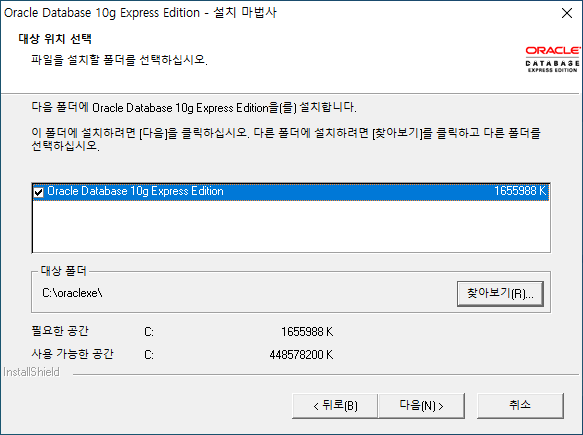Click the 대상 폴더 group label
The image size is (583, 435).
point(64,271)
